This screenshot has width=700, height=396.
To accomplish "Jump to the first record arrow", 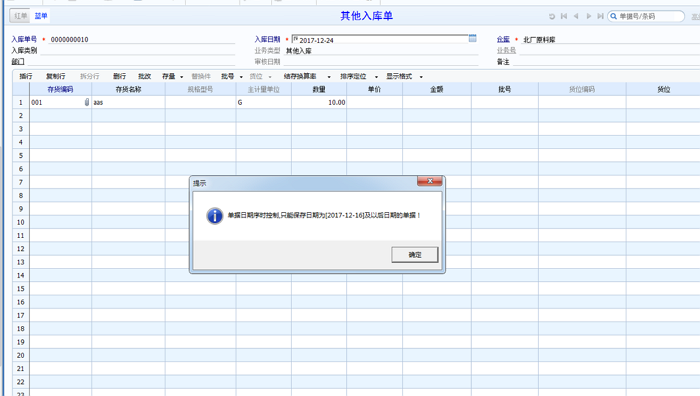I will point(564,16).
